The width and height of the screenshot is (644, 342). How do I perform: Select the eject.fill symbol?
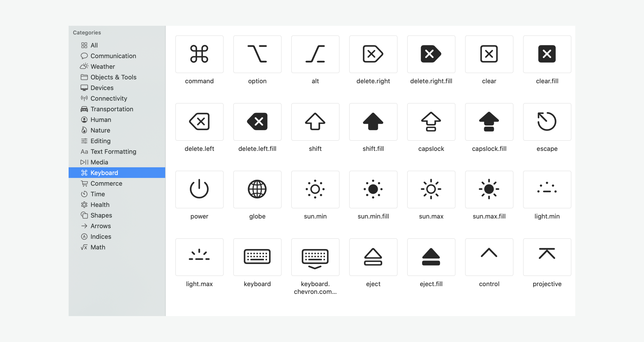(431, 257)
